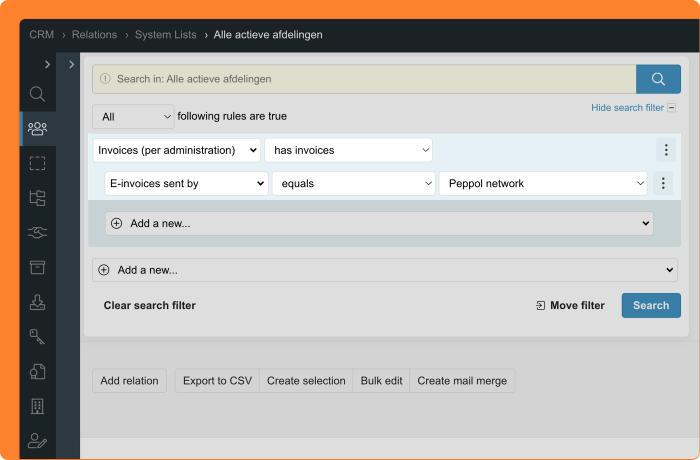Go to System Lists breadcrumb

click(x=166, y=35)
